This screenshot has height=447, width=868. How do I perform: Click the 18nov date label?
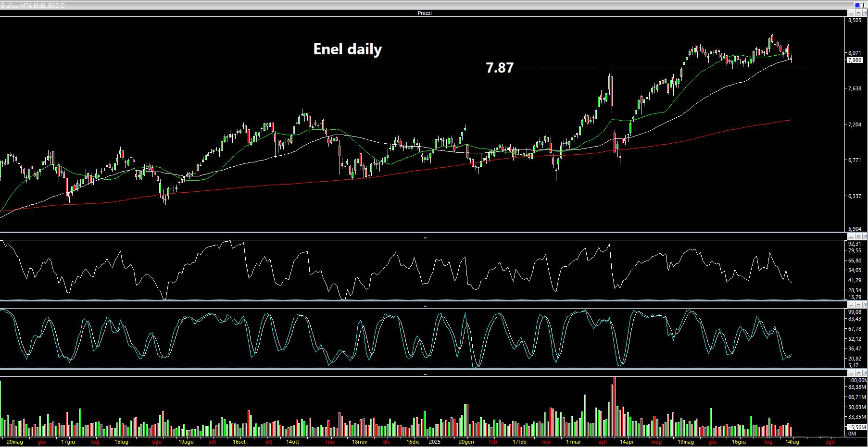[360, 442]
